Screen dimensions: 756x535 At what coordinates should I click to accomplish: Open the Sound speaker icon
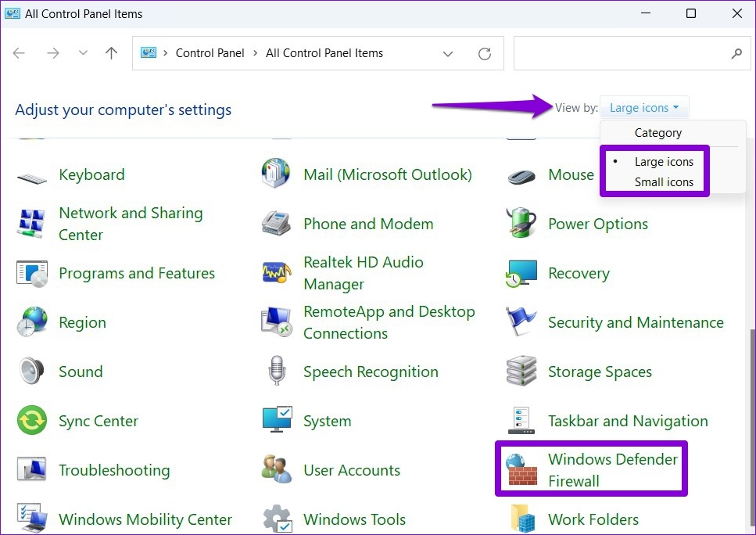pos(32,372)
